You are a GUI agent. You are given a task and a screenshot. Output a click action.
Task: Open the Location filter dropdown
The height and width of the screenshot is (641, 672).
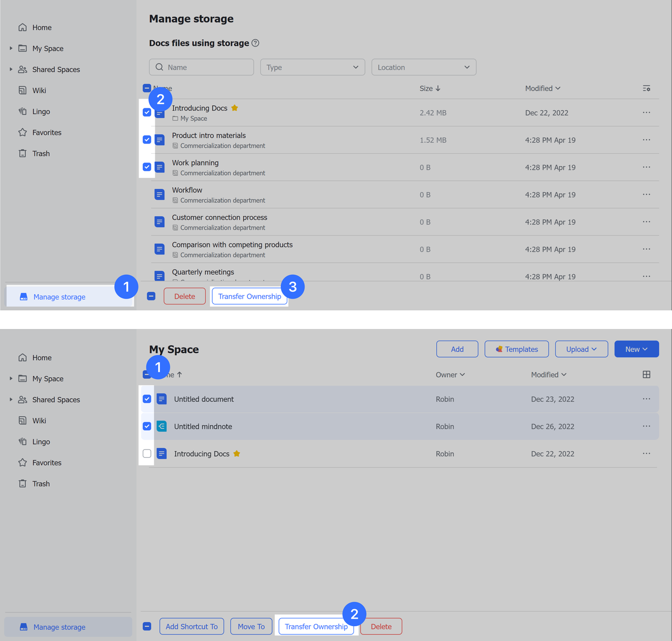pyautogui.click(x=424, y=67)
